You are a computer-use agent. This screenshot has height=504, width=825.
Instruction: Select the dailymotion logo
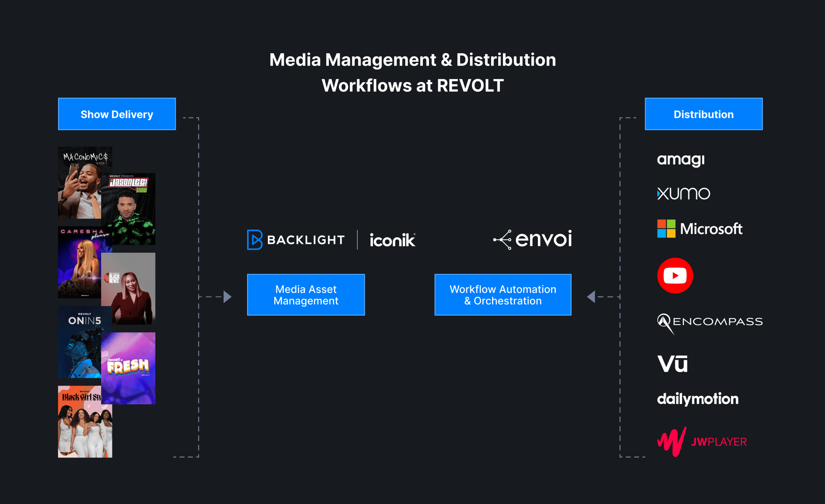698,399
